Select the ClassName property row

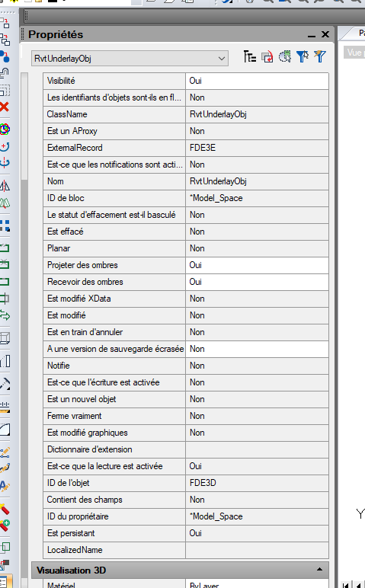(x=186, y=114)
